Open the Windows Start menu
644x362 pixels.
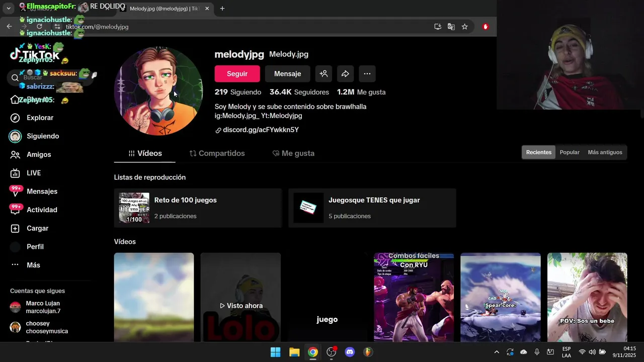click(x=276, y=352)
